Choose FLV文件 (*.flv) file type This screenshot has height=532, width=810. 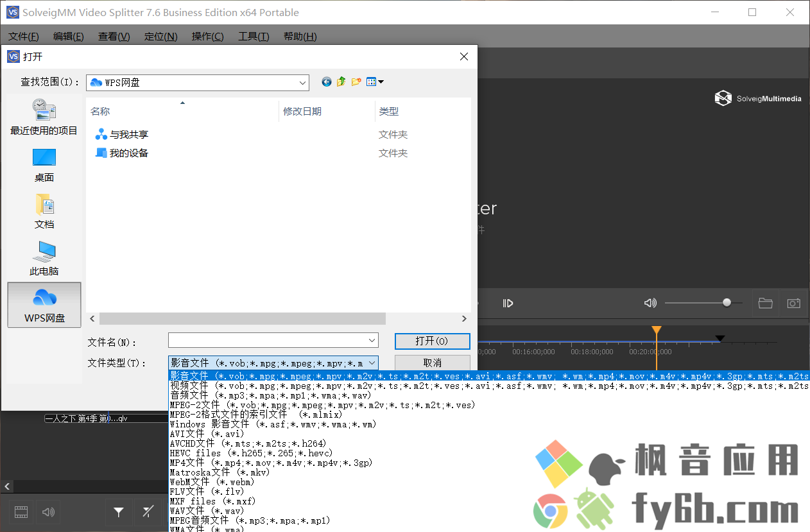click(x=489, y=492)
